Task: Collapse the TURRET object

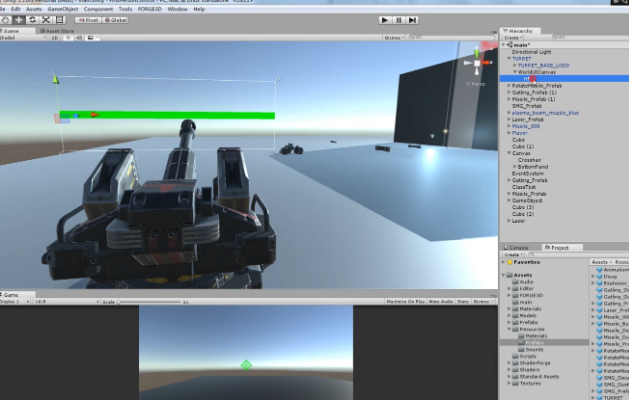Action: pos(509,59)
